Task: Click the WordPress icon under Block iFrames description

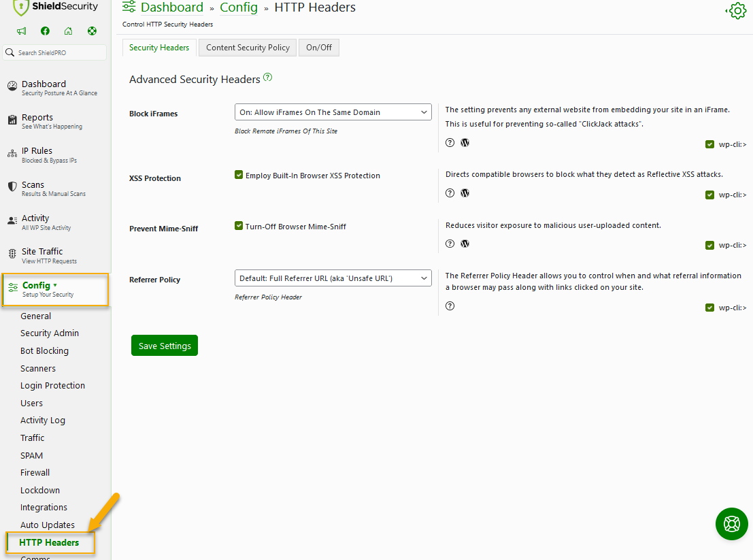Action: point(465,142)
